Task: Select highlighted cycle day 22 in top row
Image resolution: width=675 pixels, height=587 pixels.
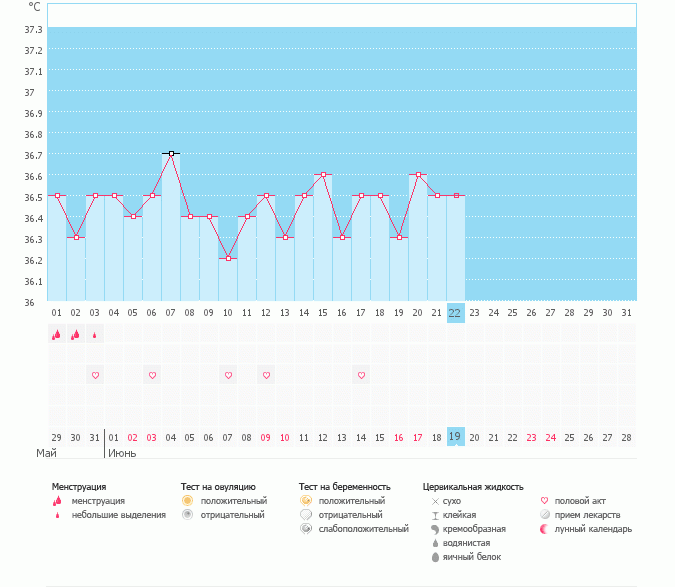Action: pyautogui.click(x=455, y=312)
